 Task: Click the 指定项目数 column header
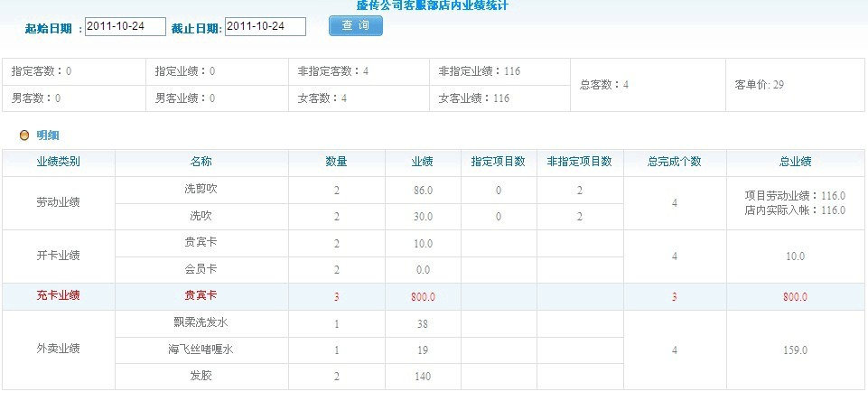coord(498,162)
